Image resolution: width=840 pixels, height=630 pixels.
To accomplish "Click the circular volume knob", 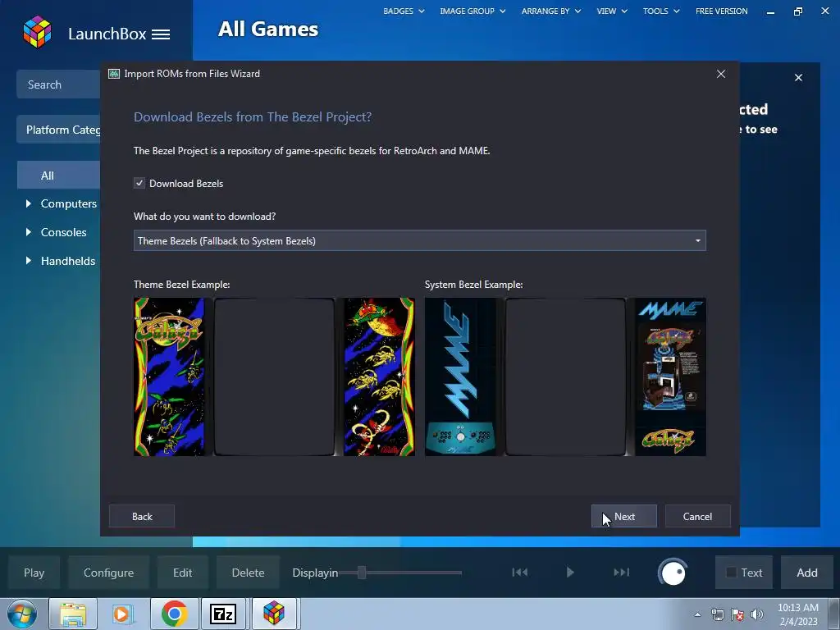I will click(673, 572).
